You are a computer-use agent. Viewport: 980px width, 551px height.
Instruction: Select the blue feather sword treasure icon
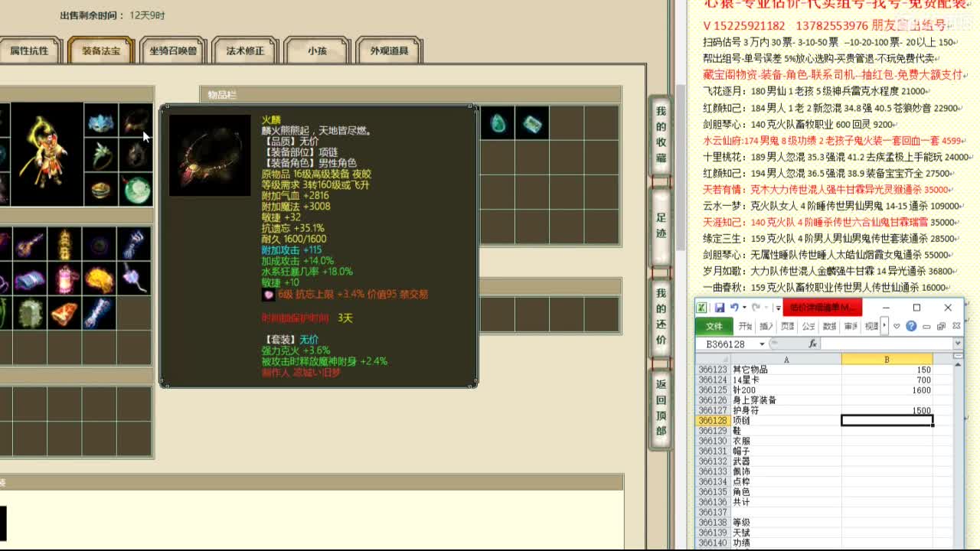click(100, 313)
